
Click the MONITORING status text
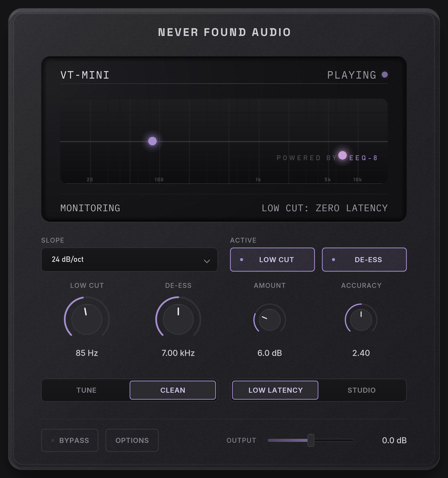(90, 208)
